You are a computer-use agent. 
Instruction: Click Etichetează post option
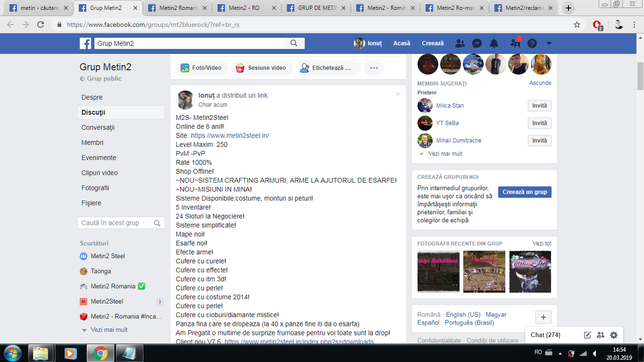click(x=328, y=68)
